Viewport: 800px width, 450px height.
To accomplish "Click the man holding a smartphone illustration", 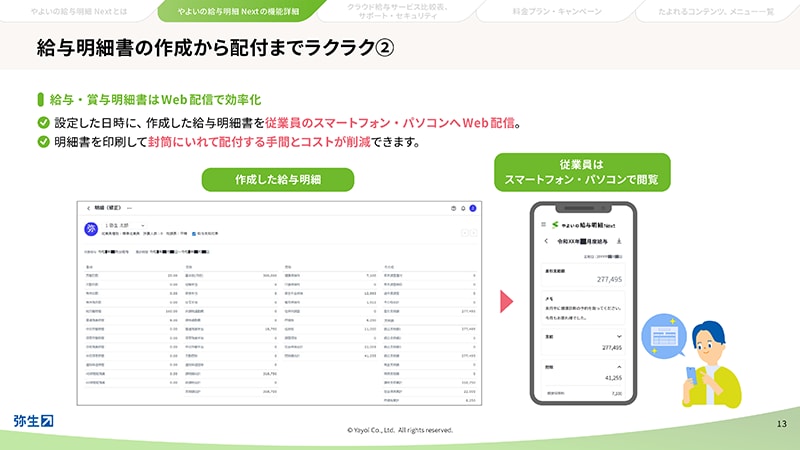I will click(x=712, y=364).
